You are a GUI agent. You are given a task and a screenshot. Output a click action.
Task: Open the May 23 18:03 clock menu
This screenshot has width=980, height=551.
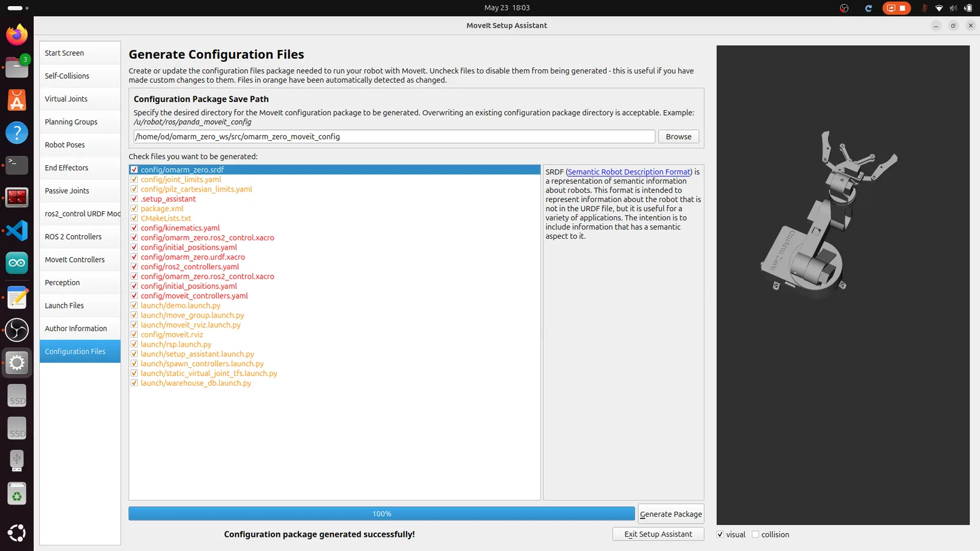pos(507,8)
